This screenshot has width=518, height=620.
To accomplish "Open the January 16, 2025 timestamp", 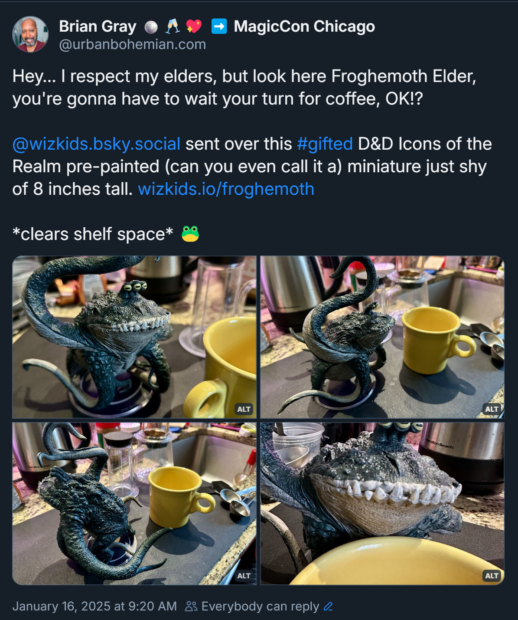I will pos(95,606).
